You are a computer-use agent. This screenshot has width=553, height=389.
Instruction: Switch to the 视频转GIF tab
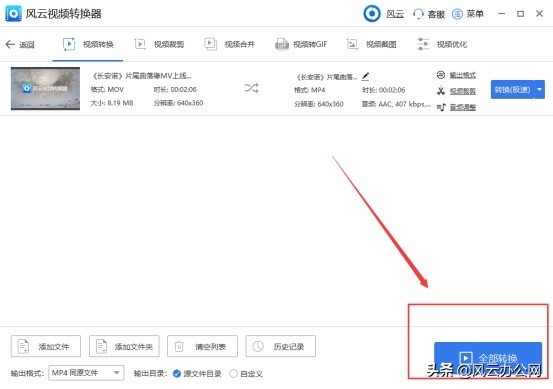coord(301,44)
